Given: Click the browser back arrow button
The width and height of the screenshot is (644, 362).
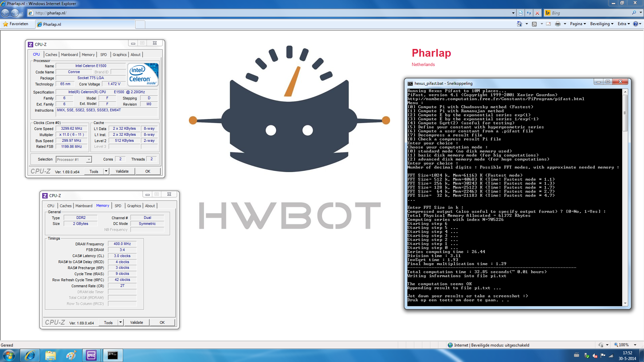Looking at the screenshot, I should pyautogui.click(x=5, y=13).
